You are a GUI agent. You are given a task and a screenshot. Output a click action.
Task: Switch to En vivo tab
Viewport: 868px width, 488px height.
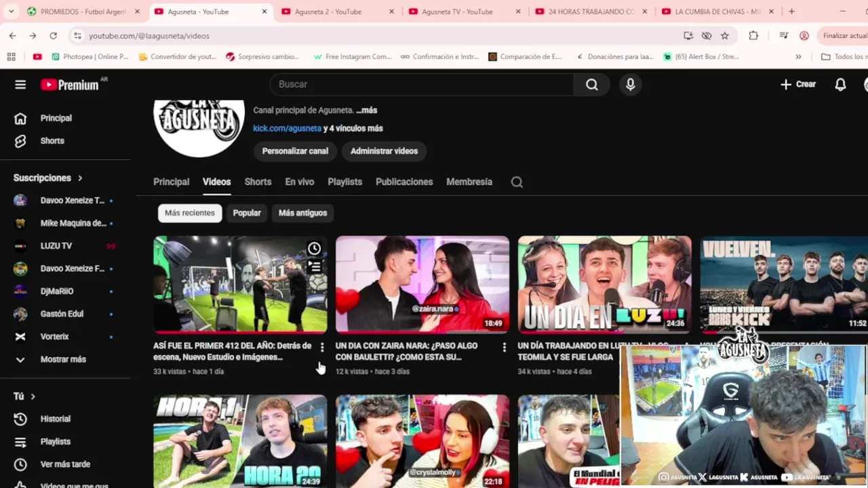point(299,182)
